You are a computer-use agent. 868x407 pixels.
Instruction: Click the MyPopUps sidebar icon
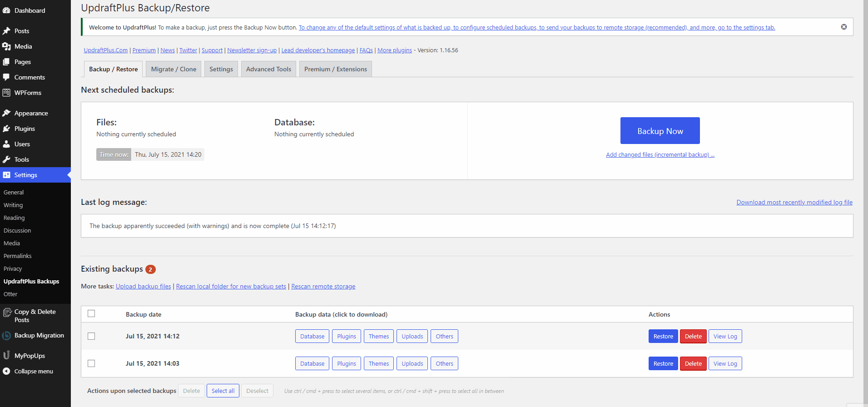(x=6, y=356)
